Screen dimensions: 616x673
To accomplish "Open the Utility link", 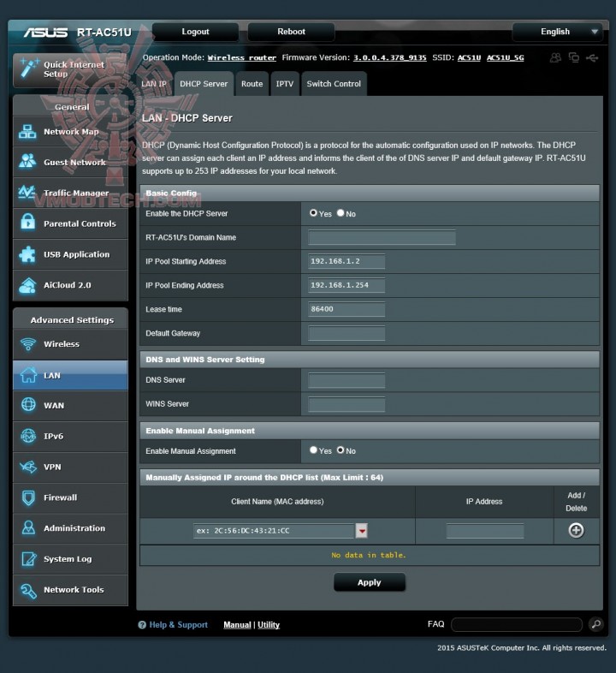I will click(x=269, y=625).
